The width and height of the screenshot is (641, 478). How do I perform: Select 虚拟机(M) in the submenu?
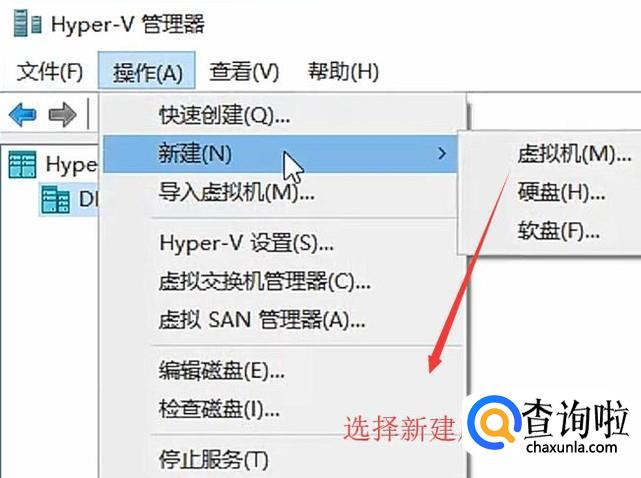pos(574,154)
